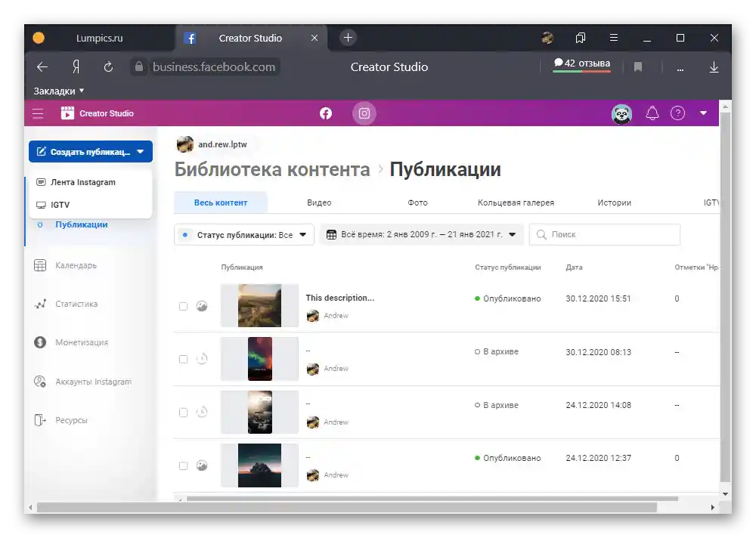Switch to the Видео tab
Image resolution: width=756 pixels, height=538 pixels.
pyautogui.click(x=319, y=203)
